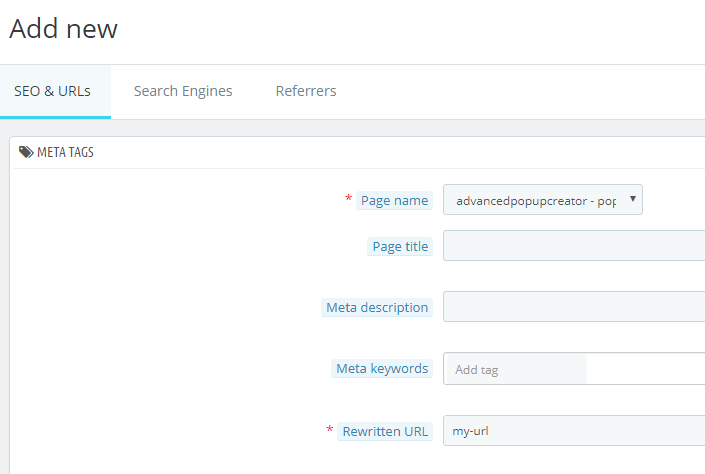705x474 pixels.
Task: Click inside the Meta description field
Action: click(574, 307)
